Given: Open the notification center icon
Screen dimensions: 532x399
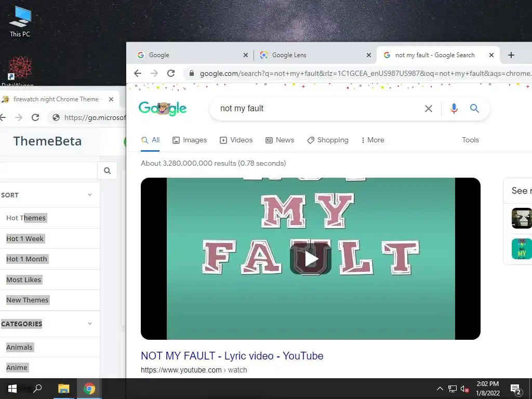Looking at the screenshot, I should tap(516, 389).
